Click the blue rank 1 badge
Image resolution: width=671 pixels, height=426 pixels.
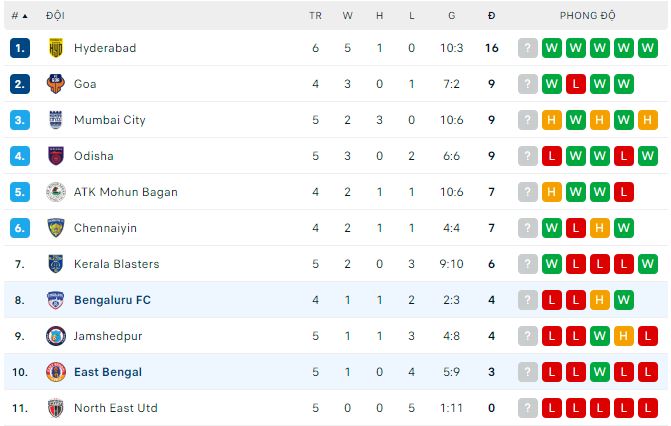[x=20, y=48]
